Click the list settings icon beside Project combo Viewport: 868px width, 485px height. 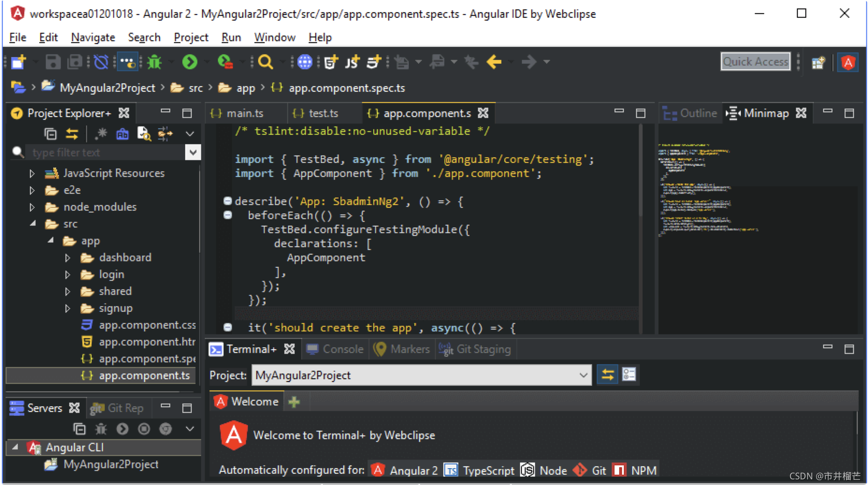[x=629, y=375]
